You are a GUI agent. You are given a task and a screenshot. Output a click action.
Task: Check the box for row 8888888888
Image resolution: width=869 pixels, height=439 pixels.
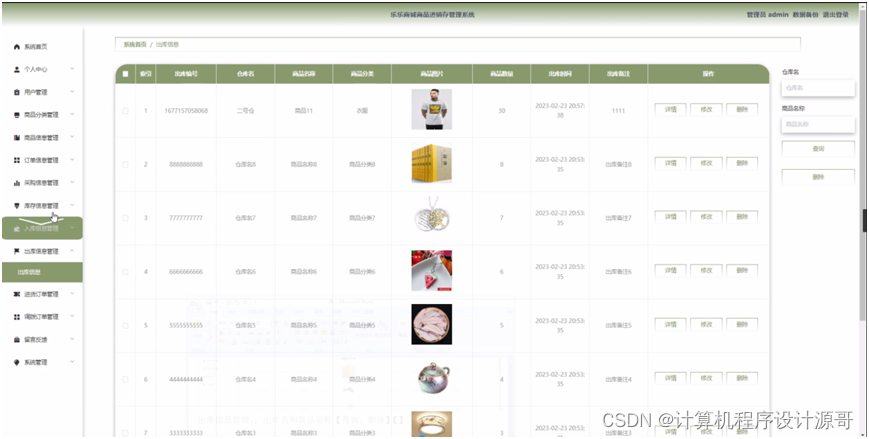pos(125,165)
